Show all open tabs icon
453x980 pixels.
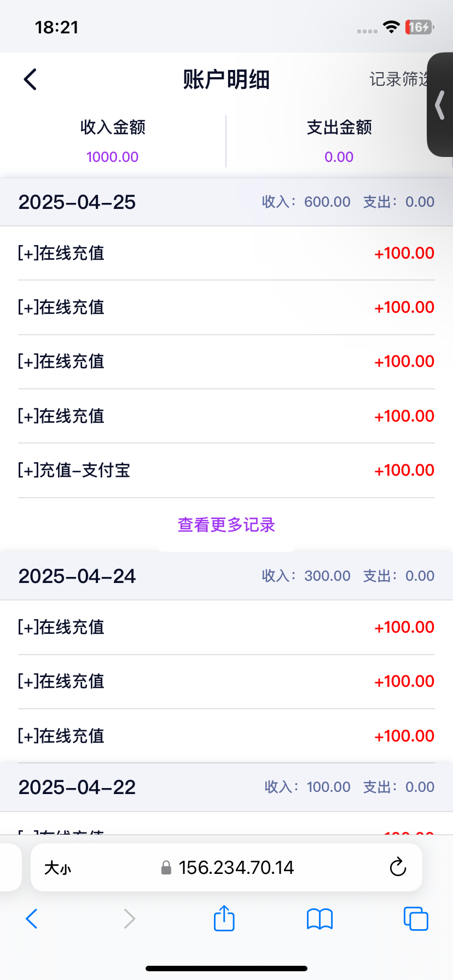(x=416, y=919)
